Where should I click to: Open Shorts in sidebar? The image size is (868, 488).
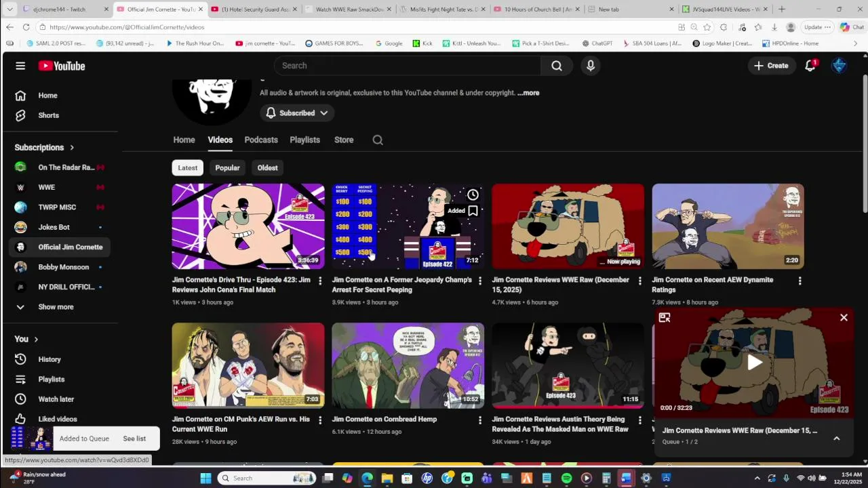coord(60,115)
